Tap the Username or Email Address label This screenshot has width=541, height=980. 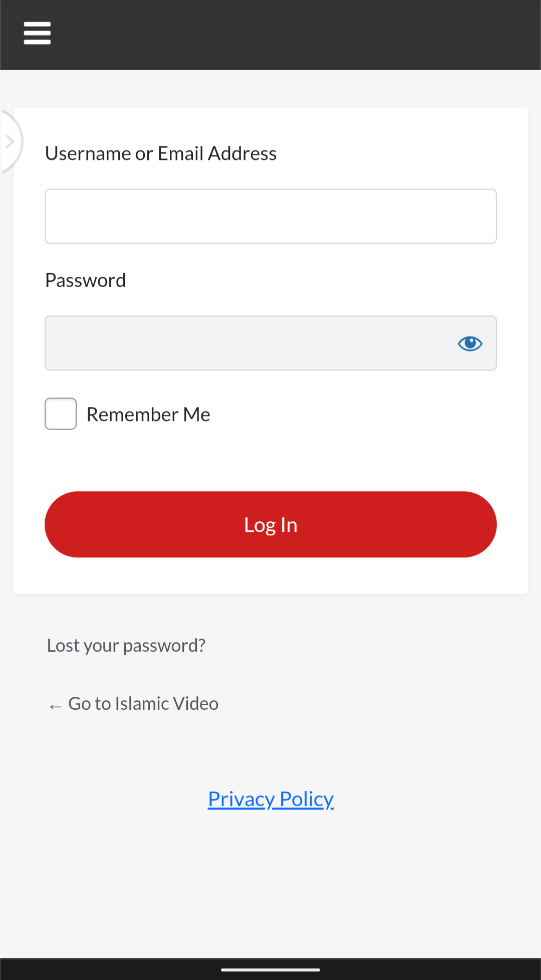pos(161,153)
